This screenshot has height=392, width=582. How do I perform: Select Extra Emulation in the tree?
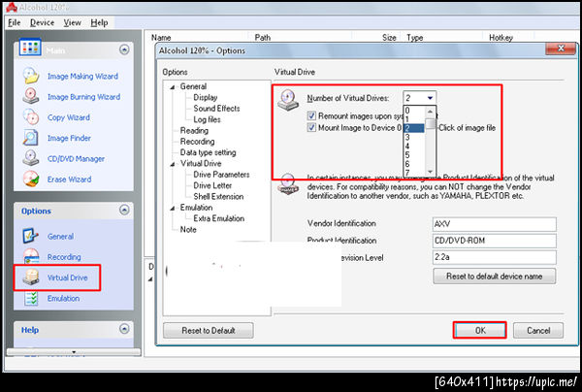click(x=218, y=218)
